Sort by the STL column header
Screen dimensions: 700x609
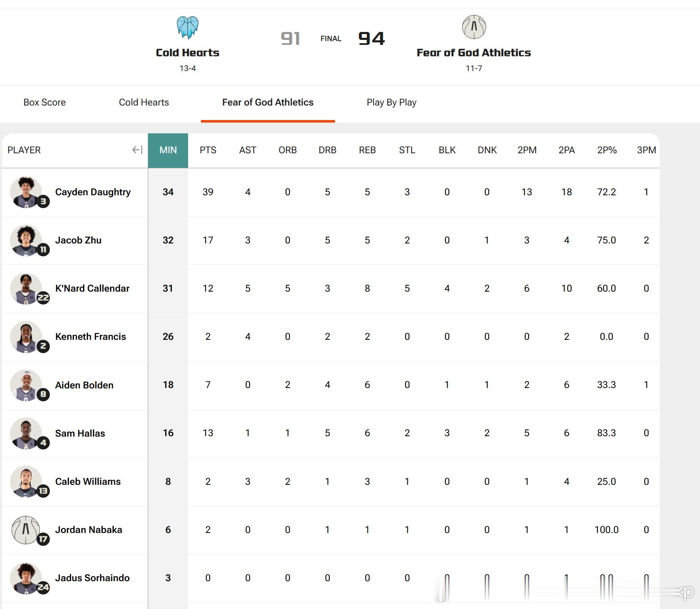pos(407,150)
